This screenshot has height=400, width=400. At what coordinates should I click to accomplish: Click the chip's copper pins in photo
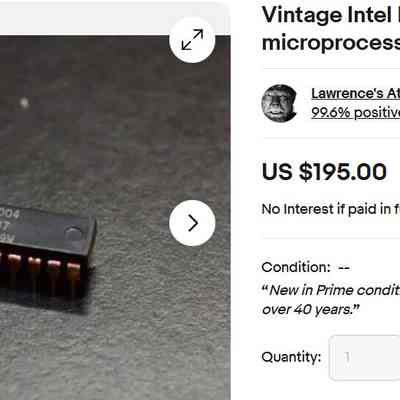(x=40, y=272)
